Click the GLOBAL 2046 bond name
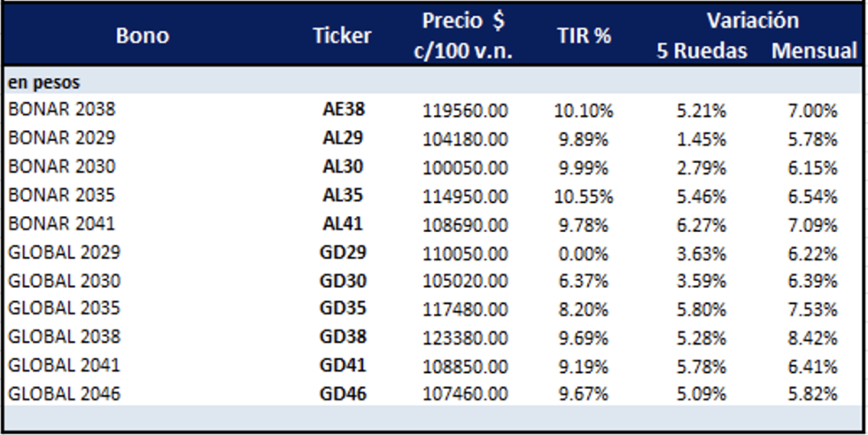This screenshot has height=435, width=868. [x=64, y=393]
